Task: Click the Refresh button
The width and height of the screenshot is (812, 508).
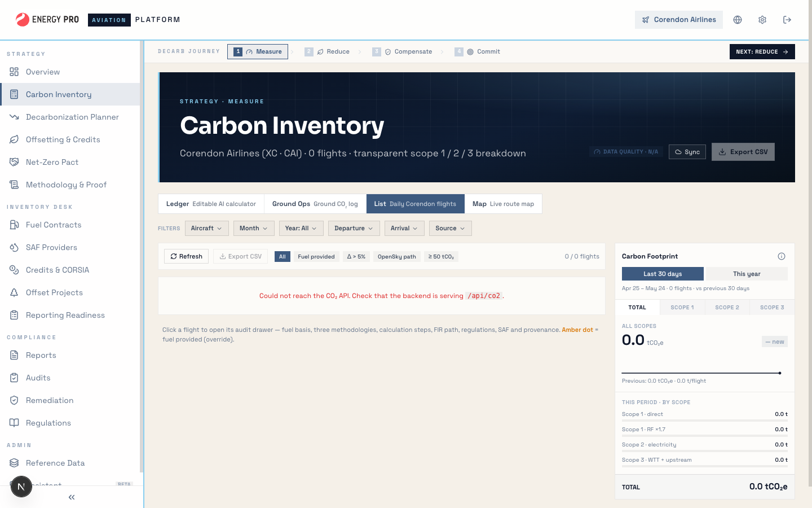Action: pyautogui.click(x=187, y=256)
